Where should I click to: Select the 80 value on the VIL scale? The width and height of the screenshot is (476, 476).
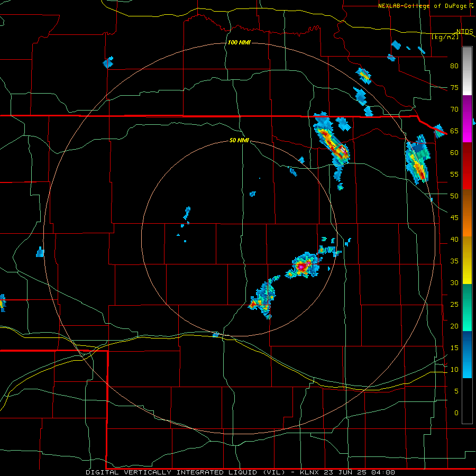click(x=454, y=66)
